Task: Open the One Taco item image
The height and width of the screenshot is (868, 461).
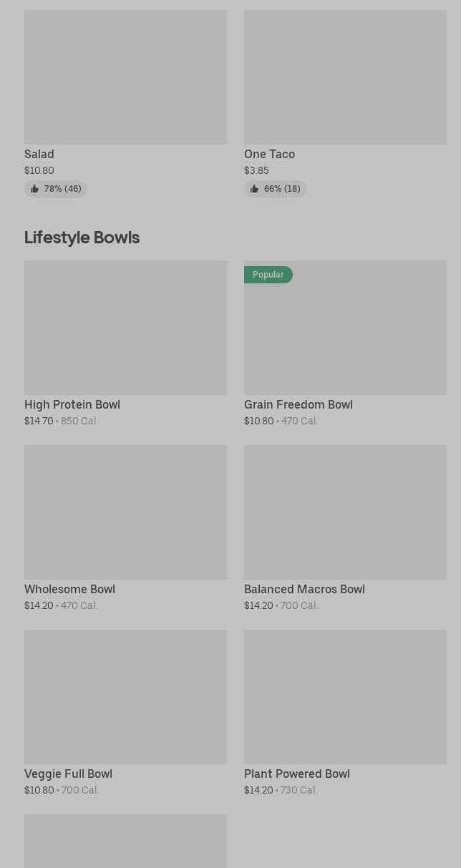Action: (345, 77)
